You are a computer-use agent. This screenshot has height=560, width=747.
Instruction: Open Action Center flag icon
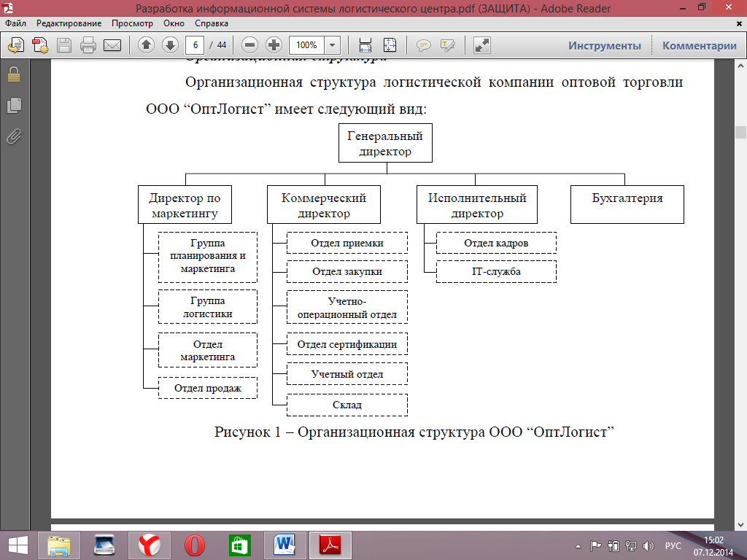595,545
